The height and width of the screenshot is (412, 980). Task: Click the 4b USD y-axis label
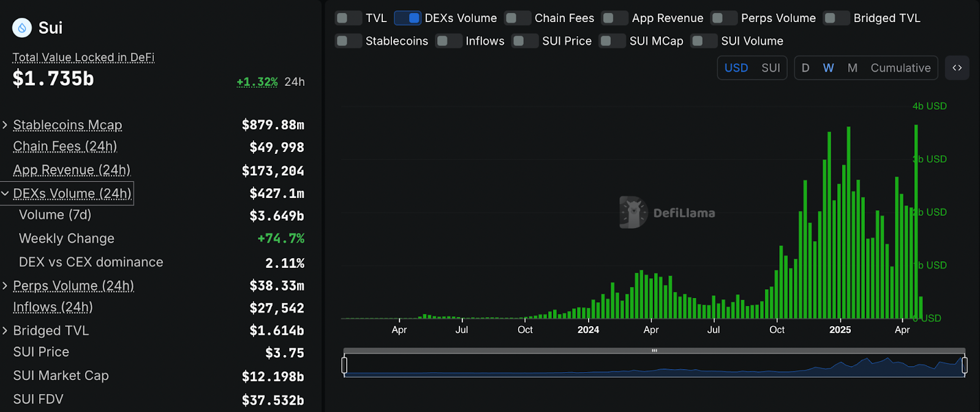[930, 106]
